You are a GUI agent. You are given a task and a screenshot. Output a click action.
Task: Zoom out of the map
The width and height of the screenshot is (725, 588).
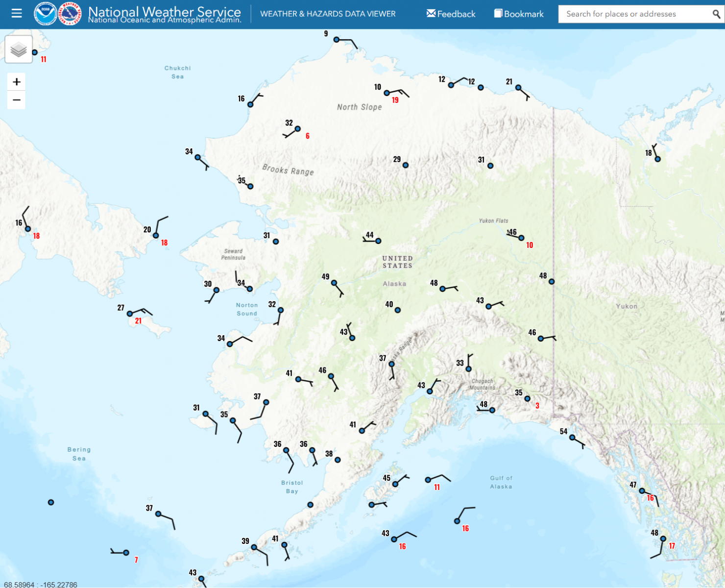click(17, 100)
